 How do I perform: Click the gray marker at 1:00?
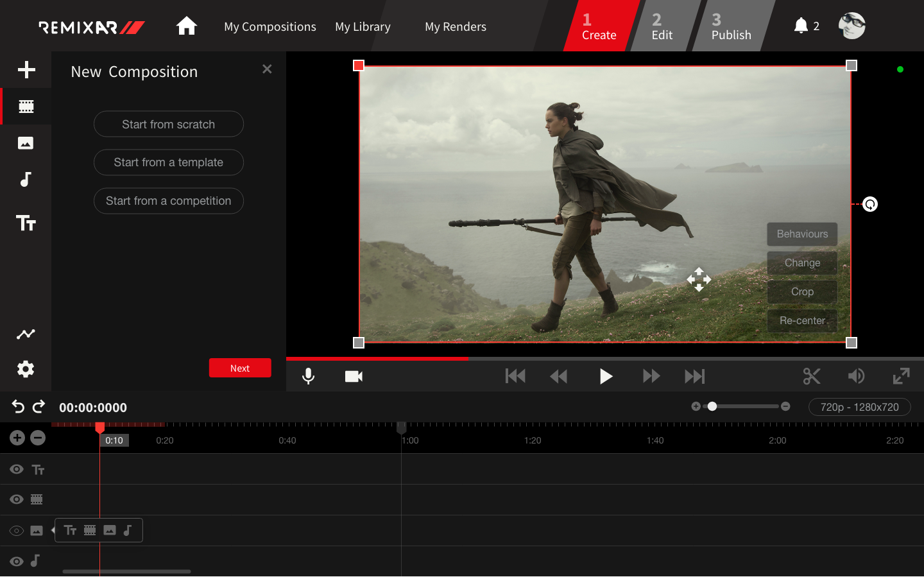pos(402,427)
